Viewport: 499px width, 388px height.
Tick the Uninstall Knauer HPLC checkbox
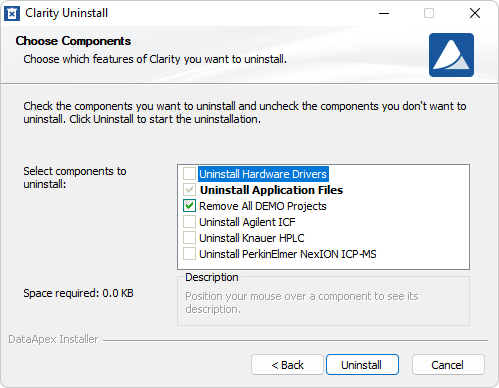point(189,238)
